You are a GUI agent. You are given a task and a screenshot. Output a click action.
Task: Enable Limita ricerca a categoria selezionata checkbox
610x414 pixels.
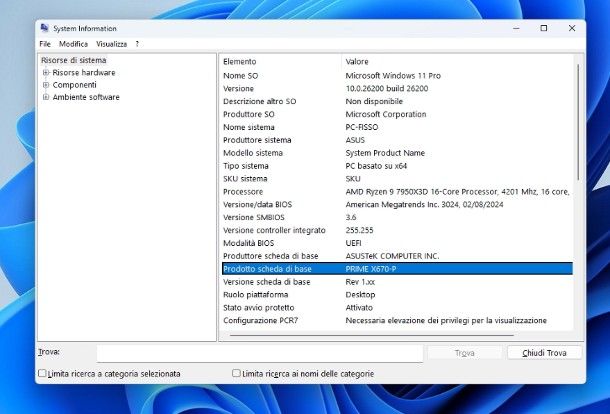[x=42, y=373]
